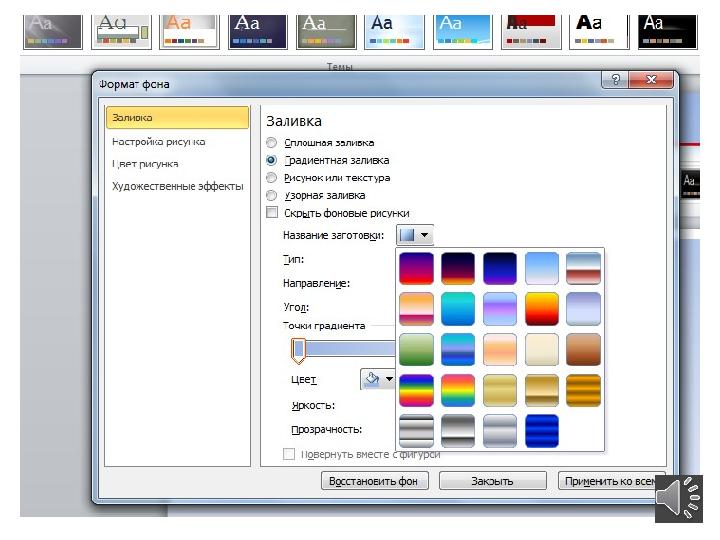The image size is (720, 540).
Task: Pick the second rainbow preset with pink top
Action: [x=458, y=390]
